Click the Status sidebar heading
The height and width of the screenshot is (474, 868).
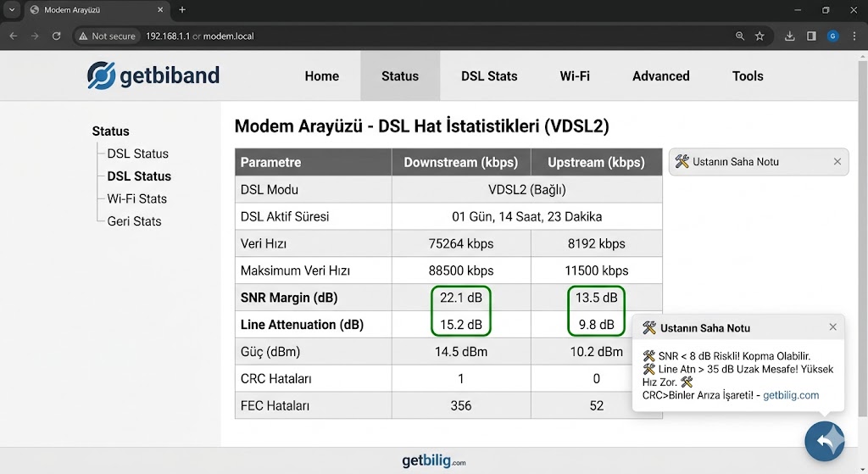(110, 131)
